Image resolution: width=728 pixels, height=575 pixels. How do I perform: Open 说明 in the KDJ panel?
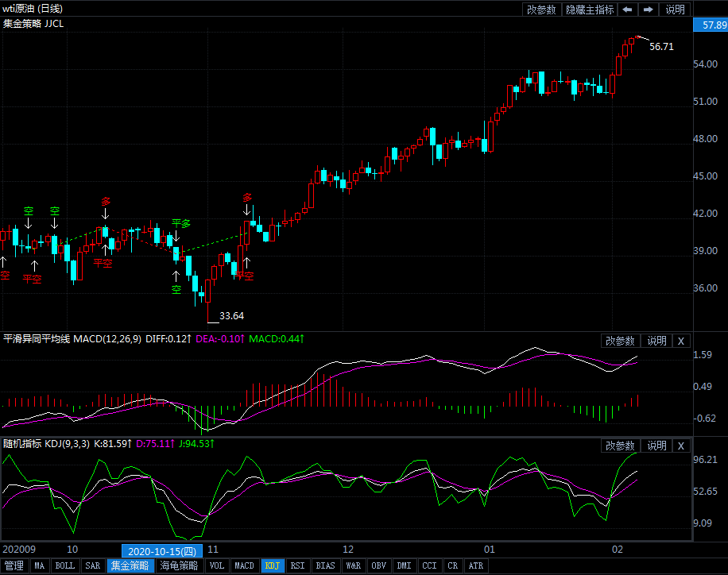pyautogui.click(x=656, y=446)
